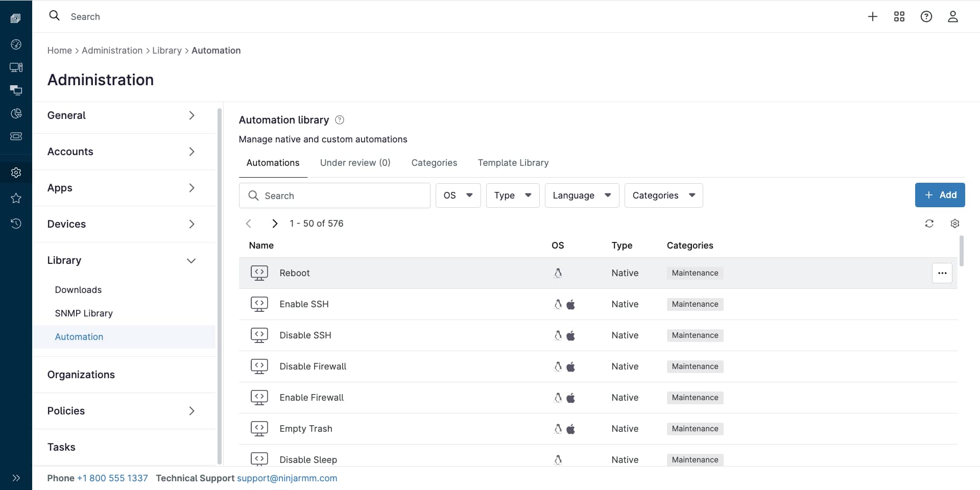Viewport: 980px width, 490px height.
Task: Open the Language filter dropdown
Action: (x=582, y=195)
